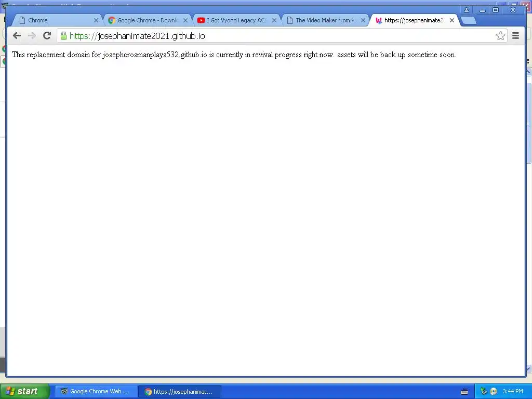Close The Video Maker from tab
Viewport: 532px width, 399px height.
363,20
